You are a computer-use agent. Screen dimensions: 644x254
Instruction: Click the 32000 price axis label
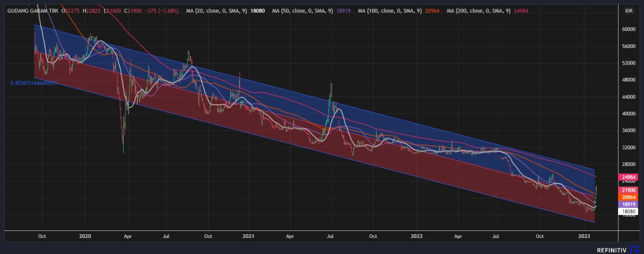630,147
